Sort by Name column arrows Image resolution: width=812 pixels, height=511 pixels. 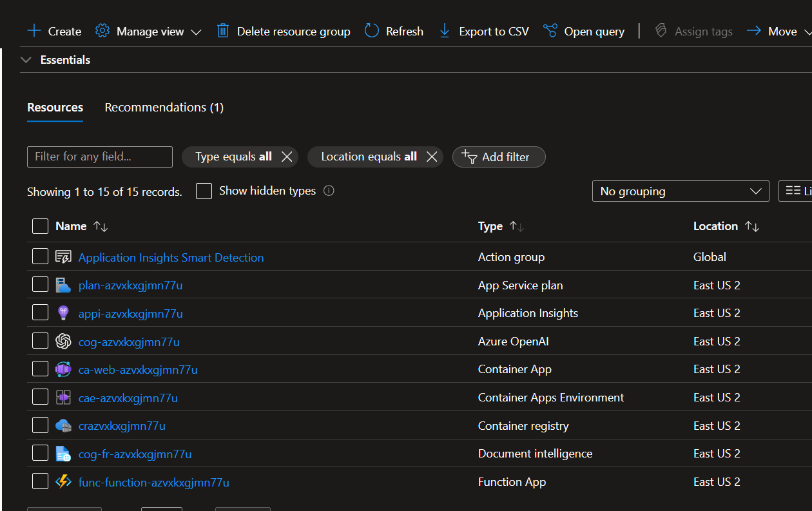point(101,226)
